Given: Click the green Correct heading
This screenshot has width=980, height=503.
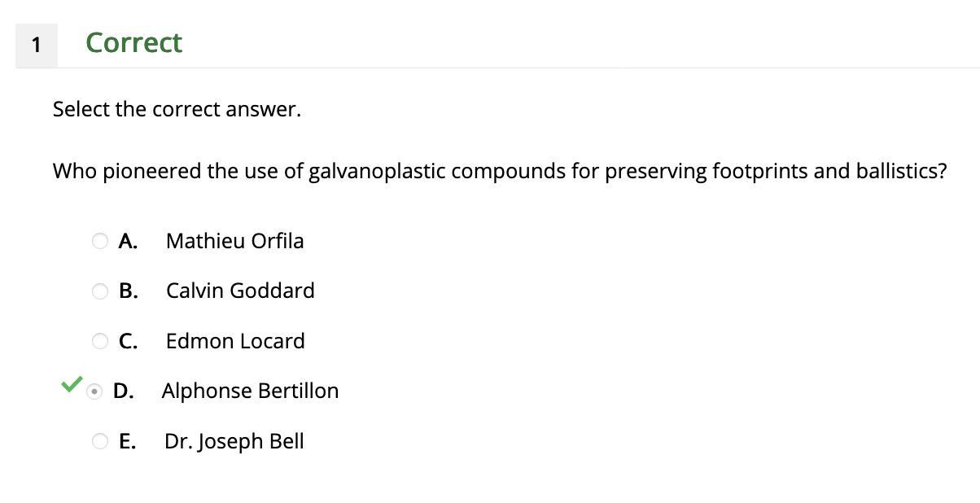Looking at the screenshot, I should click(133, 43).
